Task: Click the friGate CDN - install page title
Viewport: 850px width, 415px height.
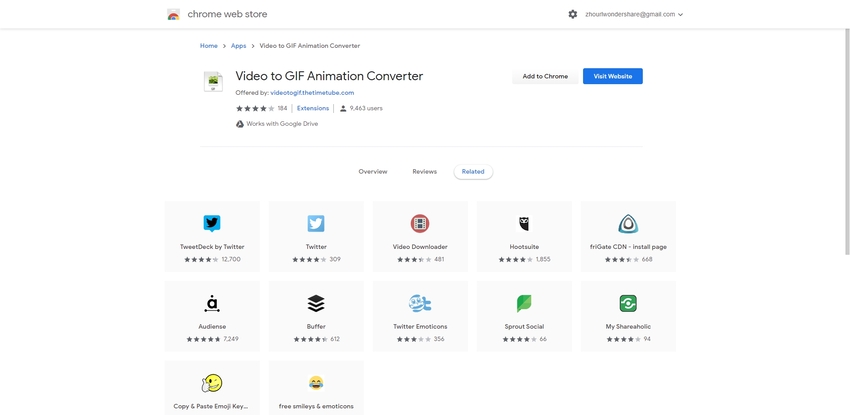Action: (628, 247)
